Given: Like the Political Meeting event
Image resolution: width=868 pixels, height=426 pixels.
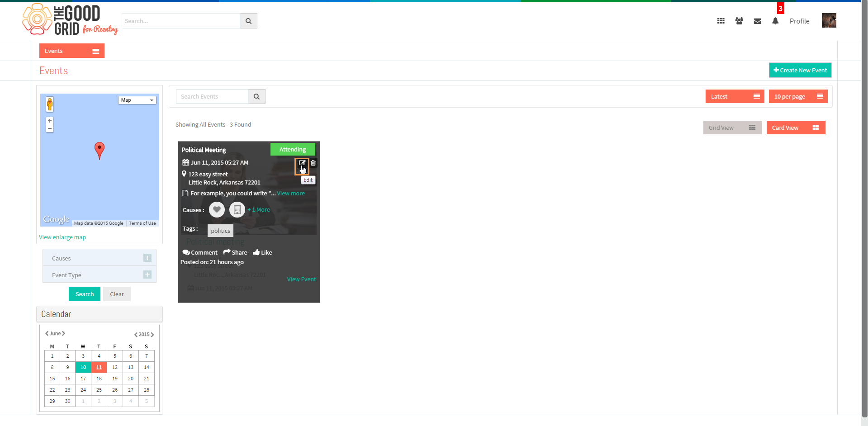Looking at the screenshot, I should point(262,252).
